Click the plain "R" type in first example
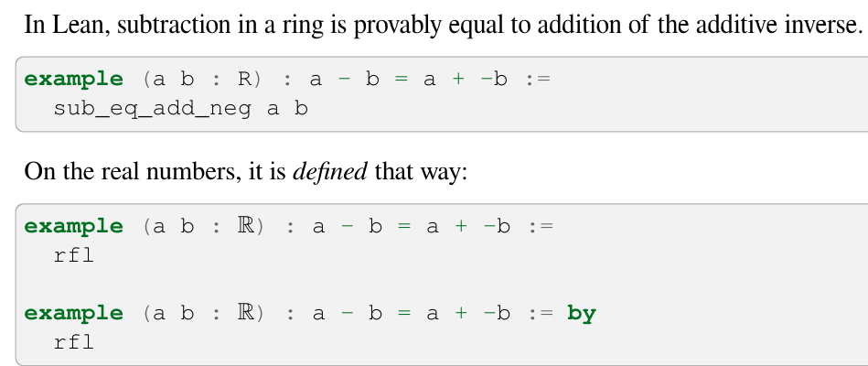This screenshot has height=366, width=868. tap(245, 80)
